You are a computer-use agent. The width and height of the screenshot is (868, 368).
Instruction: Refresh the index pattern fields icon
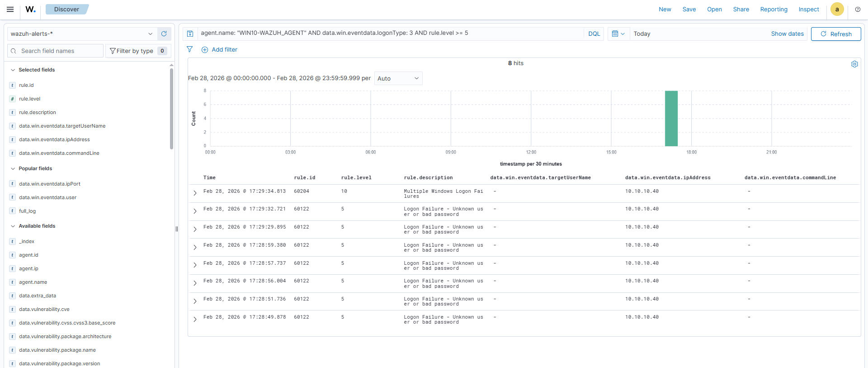pos(164,34)
